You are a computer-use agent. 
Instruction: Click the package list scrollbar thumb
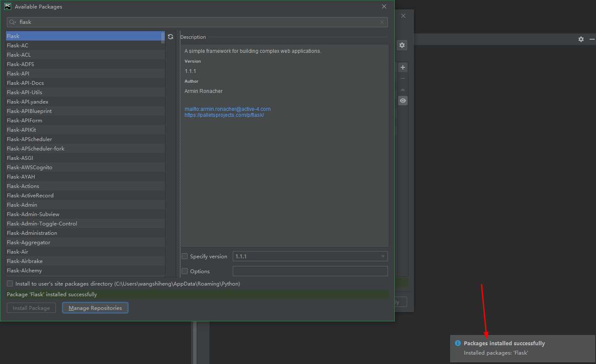point(163,38)
